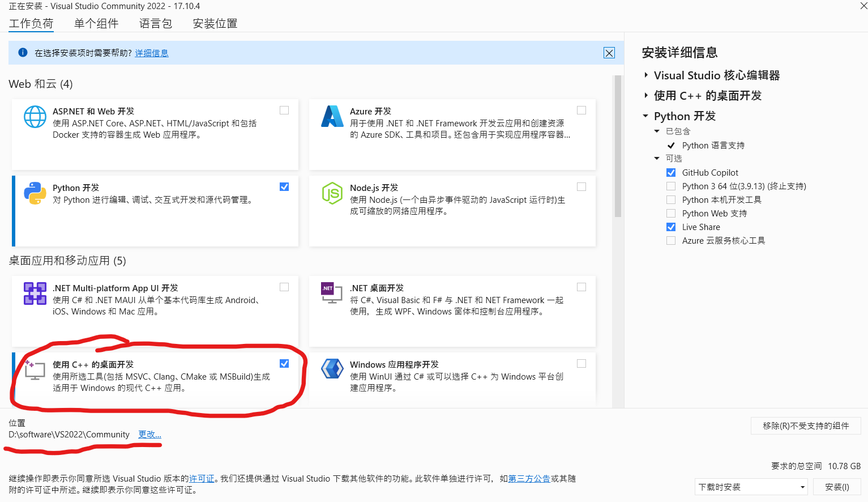Switch to 单个组件 tab
Image resolution: width=868 pixels, height=502 pixels.
click(96, 24)
